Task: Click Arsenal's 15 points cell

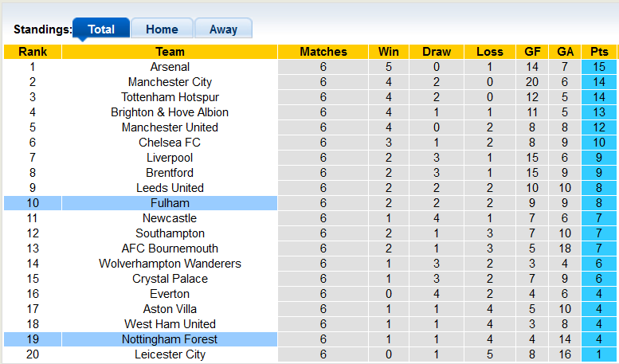Action: click(x=599, y=67)
